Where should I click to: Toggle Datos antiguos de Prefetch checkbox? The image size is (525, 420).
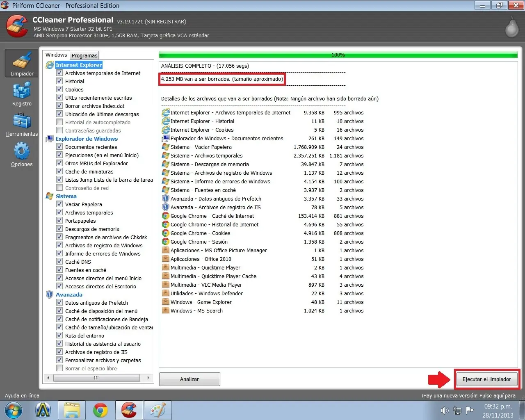(59, 303)
